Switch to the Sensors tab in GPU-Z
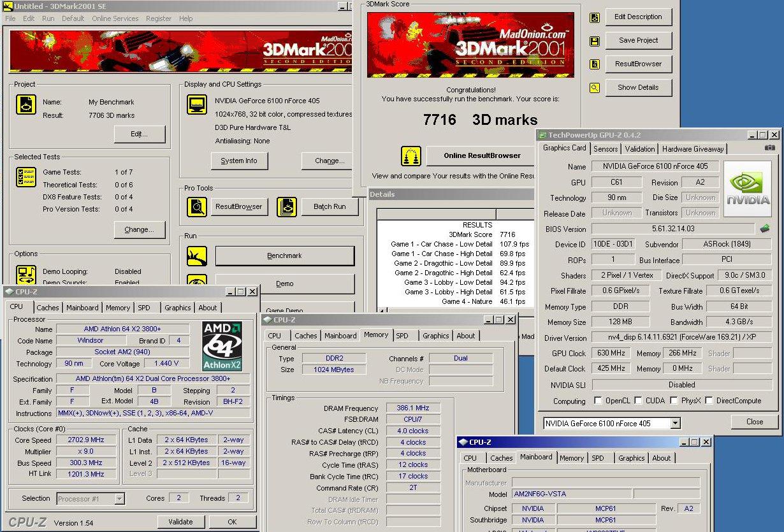This screenshot has width=784, height=532. 606,148
